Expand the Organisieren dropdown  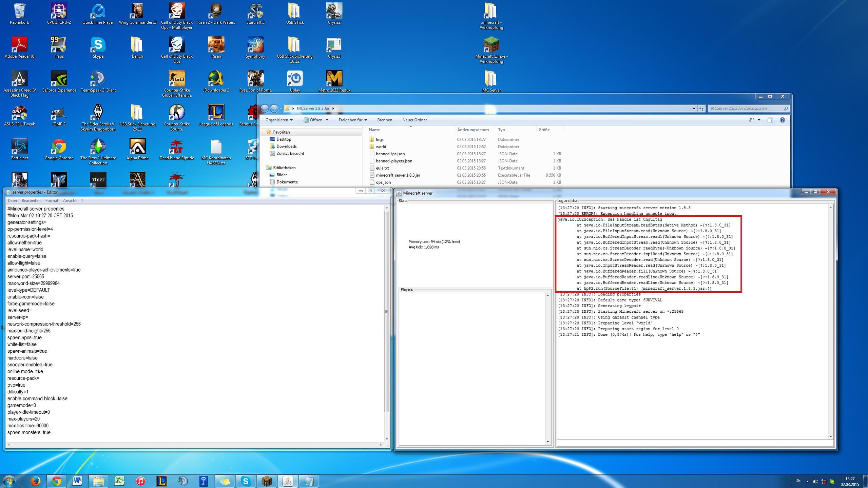[x=279, y=120]
